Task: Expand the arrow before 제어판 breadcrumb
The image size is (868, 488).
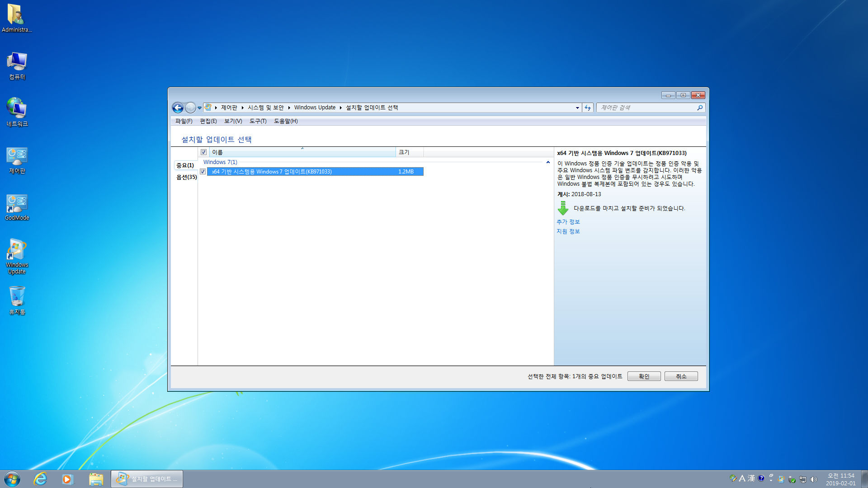Action: pyautogui.click(x=216, y=108)
